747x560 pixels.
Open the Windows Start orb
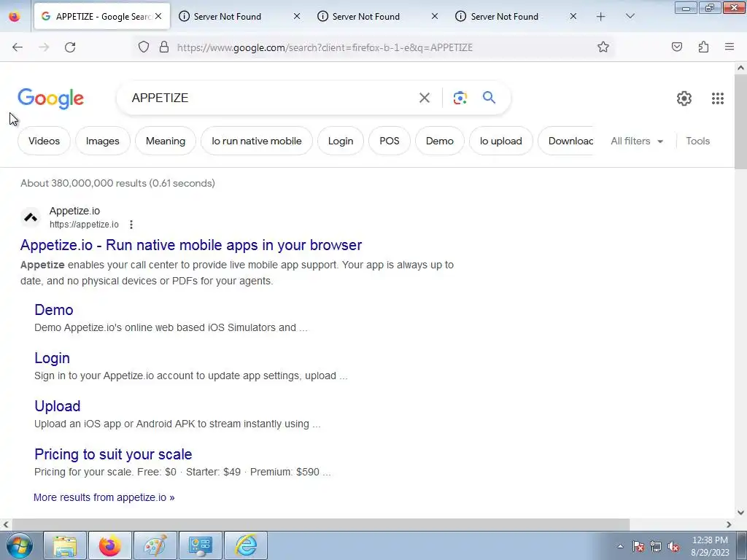(x=20, y=545)
